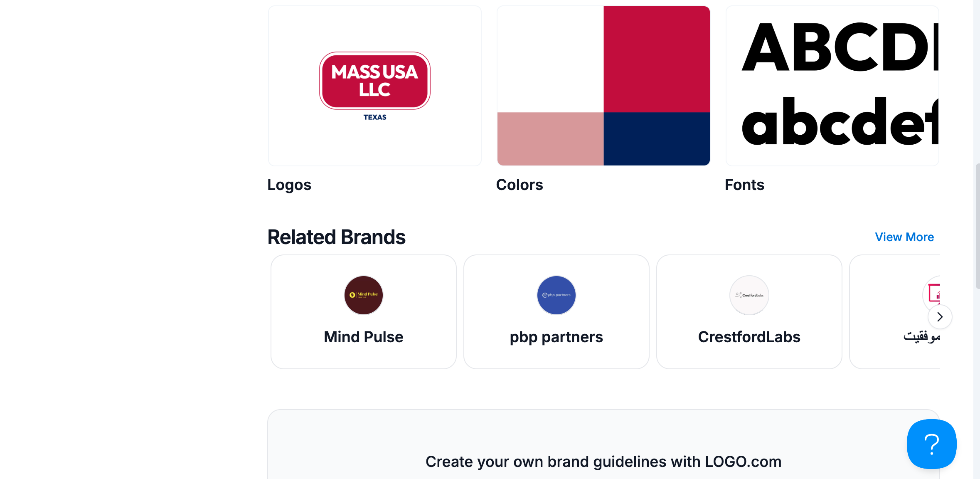
Task: Select the white color swatch
Action: [550, 59]
